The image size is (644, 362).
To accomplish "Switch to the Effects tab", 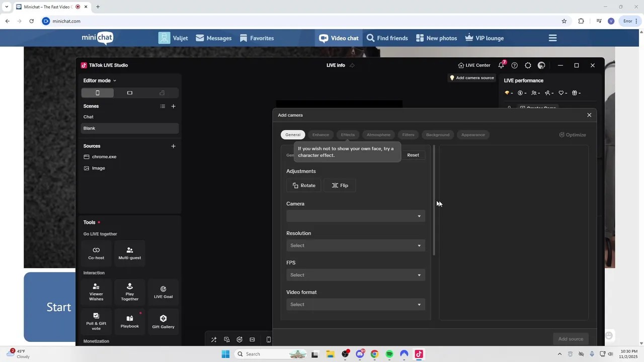I will [x=348, y=135].
